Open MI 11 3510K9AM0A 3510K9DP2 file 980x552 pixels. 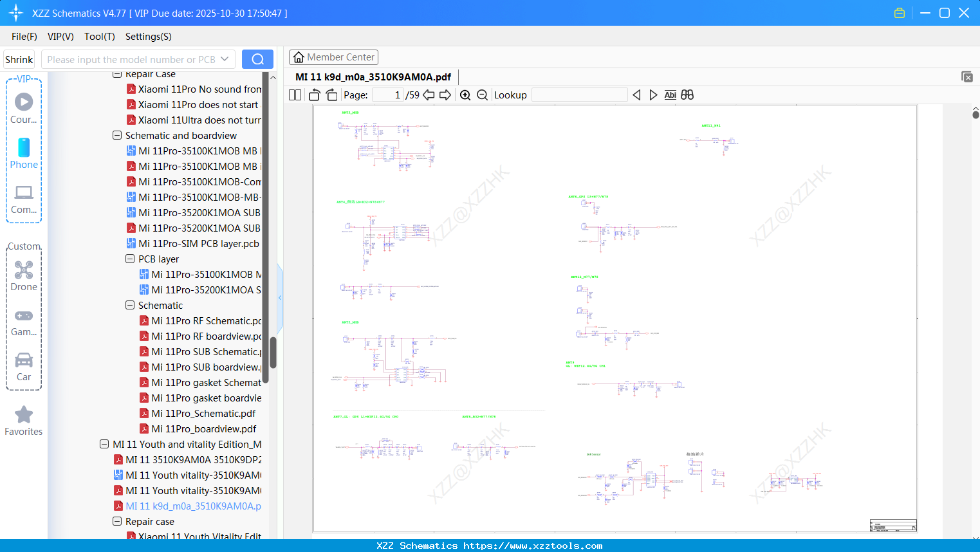point(187,460)
